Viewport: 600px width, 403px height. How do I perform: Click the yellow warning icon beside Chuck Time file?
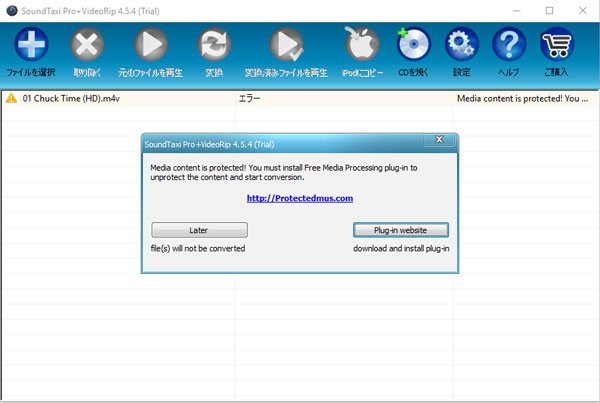point(11,98)
